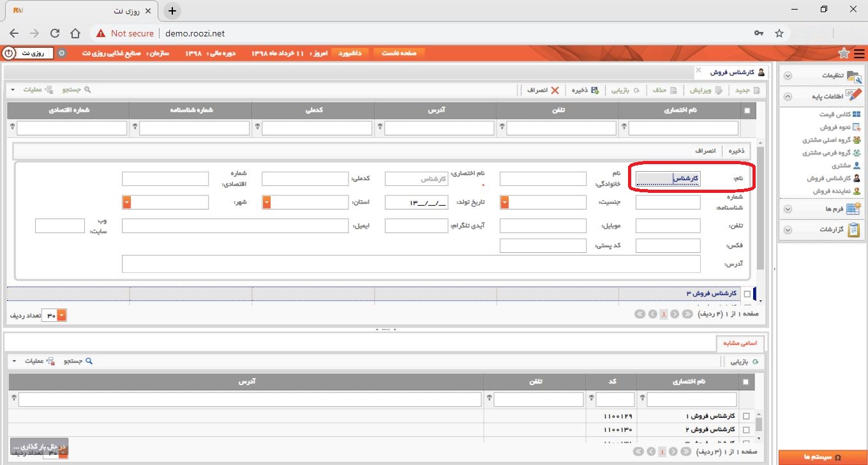Check the کارشناس فروش ۱ row checkbox
Image resolution: width=868 pixels, height=465 pixels.
(746, 416)
